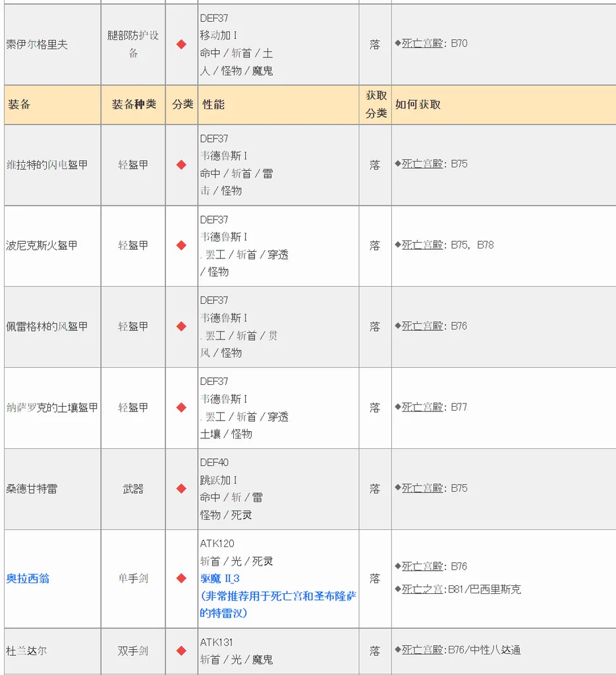Click the 腿部防护设备 type cell
The width and height of the screenshot is (616, 675).
(133, 44)
